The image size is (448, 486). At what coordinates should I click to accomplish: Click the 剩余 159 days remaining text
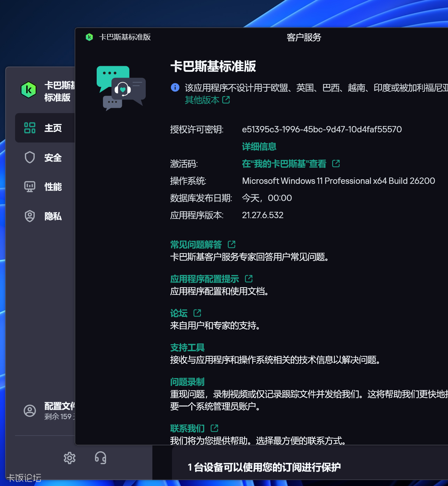tap(60, 417)
